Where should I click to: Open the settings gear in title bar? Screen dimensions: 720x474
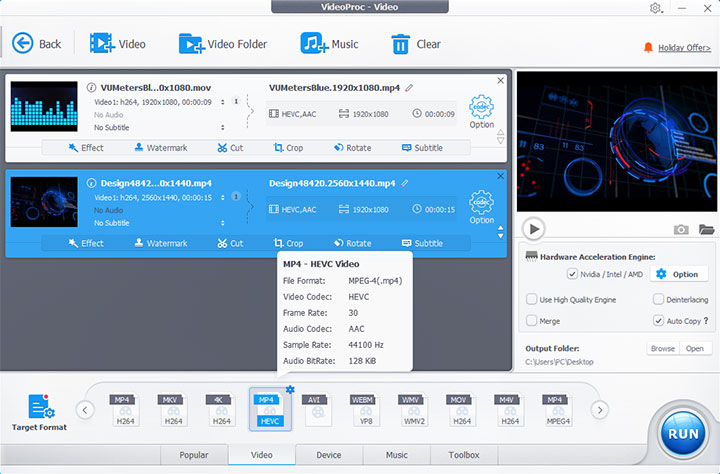656,8
